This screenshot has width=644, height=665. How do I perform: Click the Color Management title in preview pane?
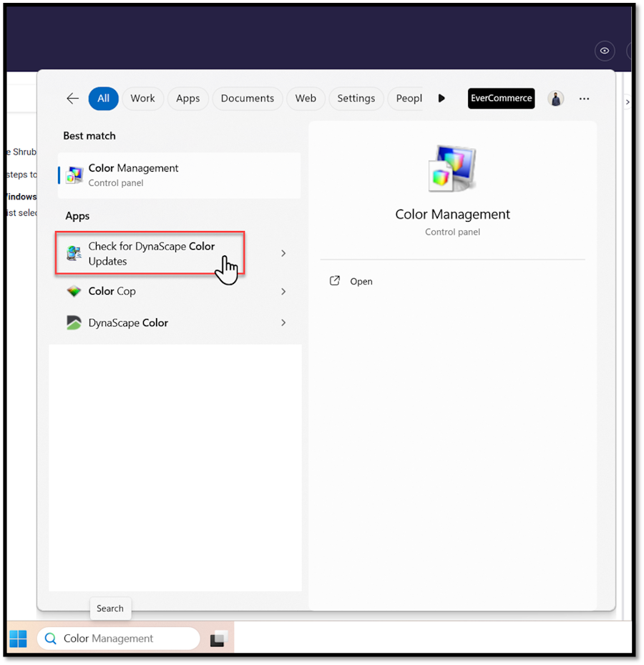point(452,215)
